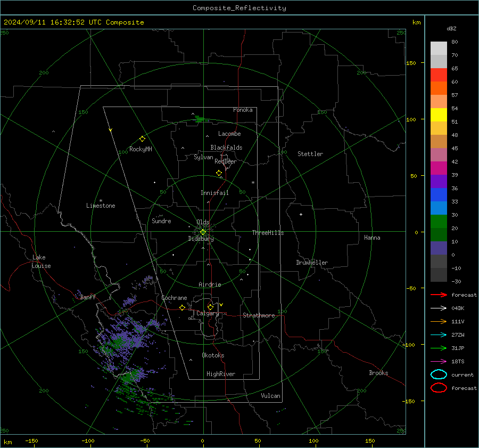Click the asterisk marker east of Innisfail
Screen dimensions: 479x448
click(253, 183)
